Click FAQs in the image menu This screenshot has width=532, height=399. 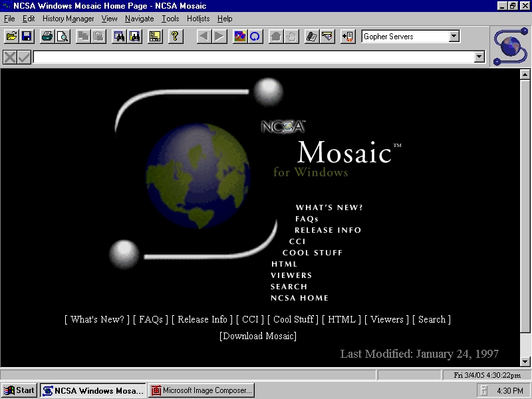click(x=307, y=219)
